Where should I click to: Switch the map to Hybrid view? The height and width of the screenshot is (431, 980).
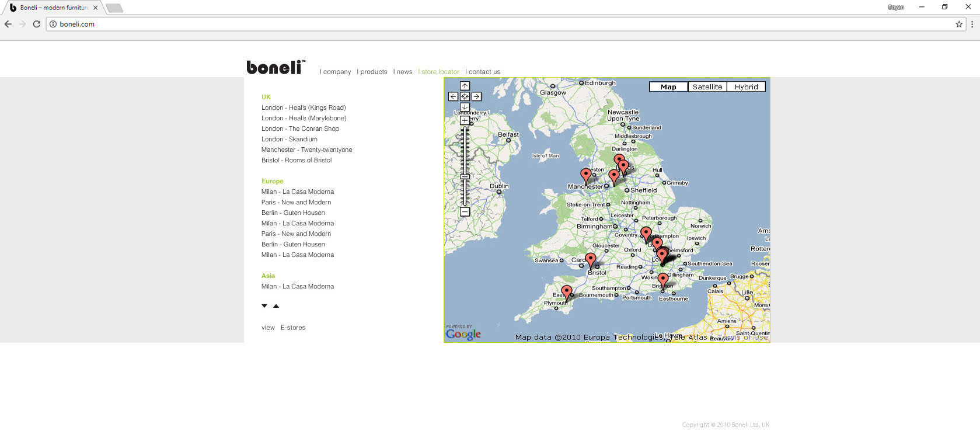pos(746,86)
